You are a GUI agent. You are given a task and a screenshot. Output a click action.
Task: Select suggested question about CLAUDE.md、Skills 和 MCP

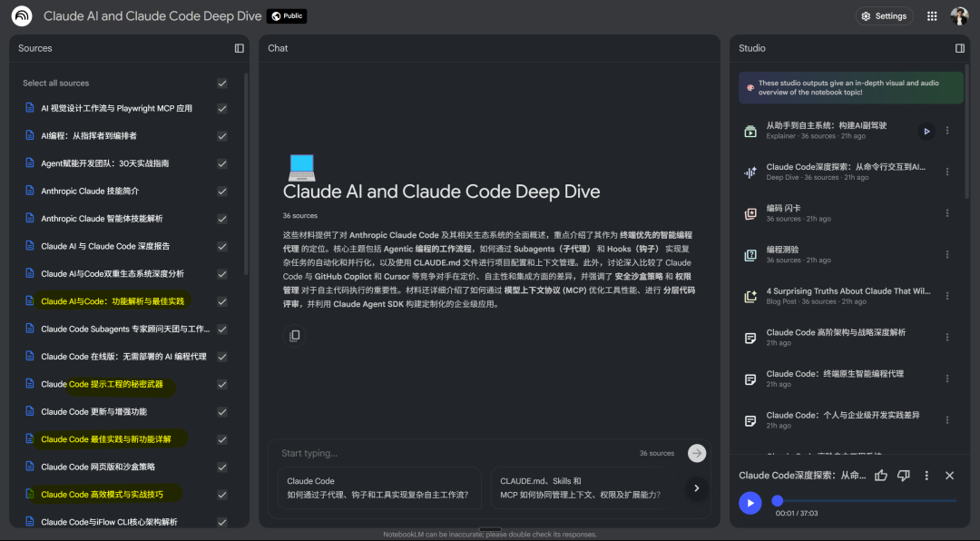pyautogui.click(x=582, y=487)
